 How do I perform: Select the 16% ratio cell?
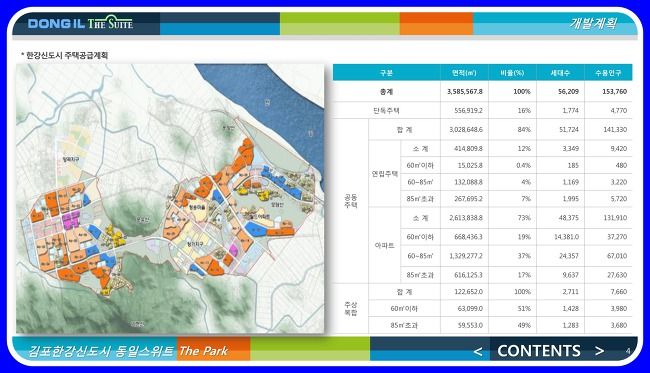point(524,111)
